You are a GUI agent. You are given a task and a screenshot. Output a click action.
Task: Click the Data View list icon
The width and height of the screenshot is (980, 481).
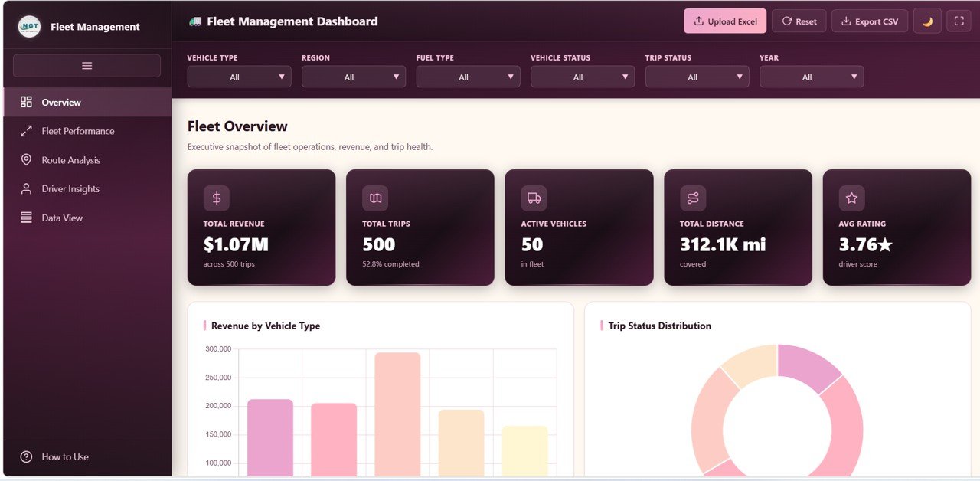coord(27,218)
